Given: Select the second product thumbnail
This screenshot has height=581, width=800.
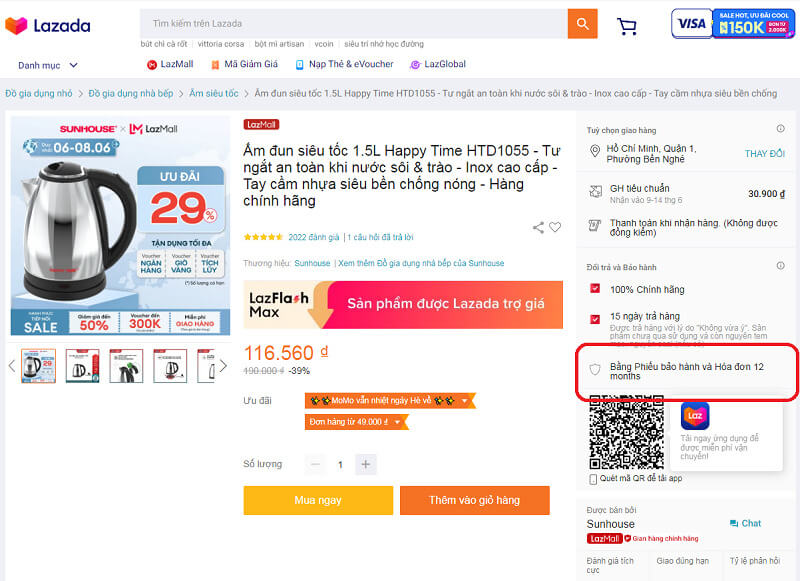Looking at the screenshot, I should (82, 366).
